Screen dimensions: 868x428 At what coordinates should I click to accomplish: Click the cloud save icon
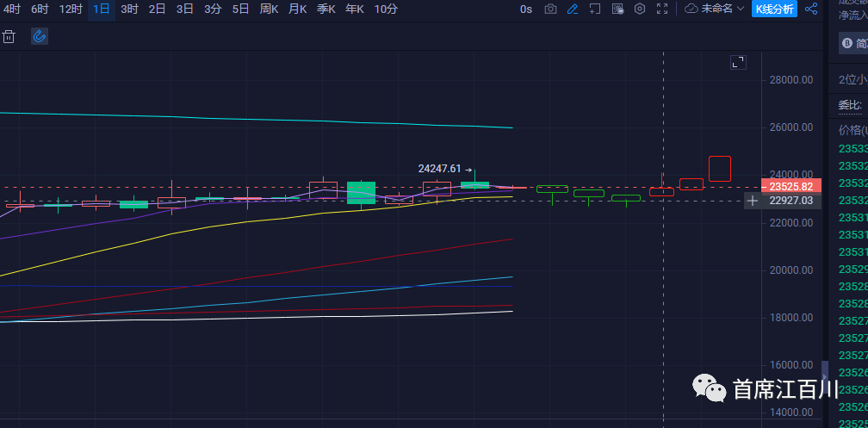(691, 9)
